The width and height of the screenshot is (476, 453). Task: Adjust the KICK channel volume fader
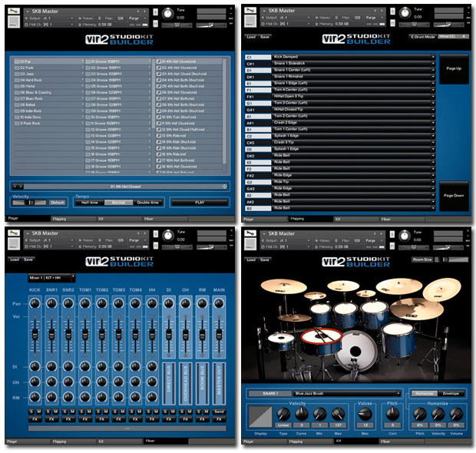[35, 335]
